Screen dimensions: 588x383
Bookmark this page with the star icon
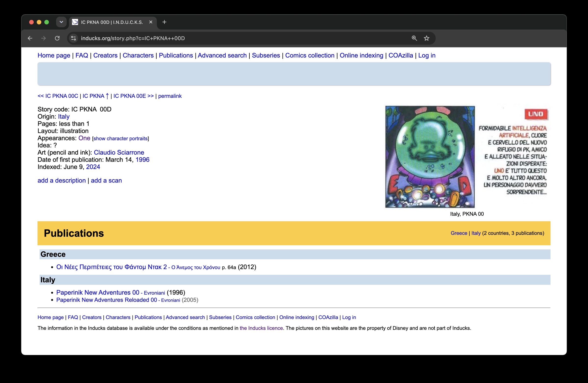coord(427,38)
